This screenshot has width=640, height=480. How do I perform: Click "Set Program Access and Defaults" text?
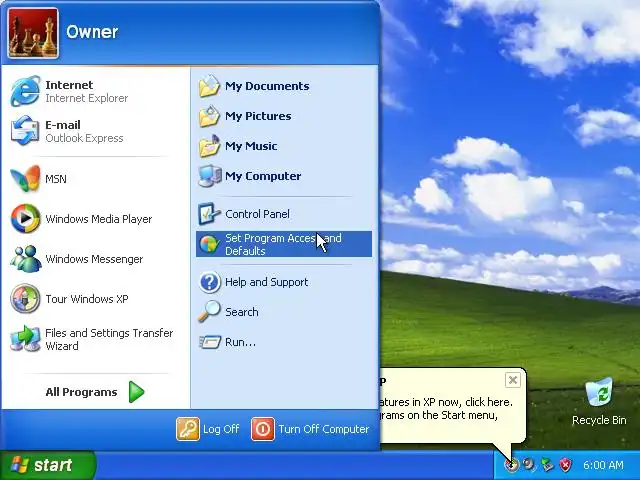click(x=283, y=244)
